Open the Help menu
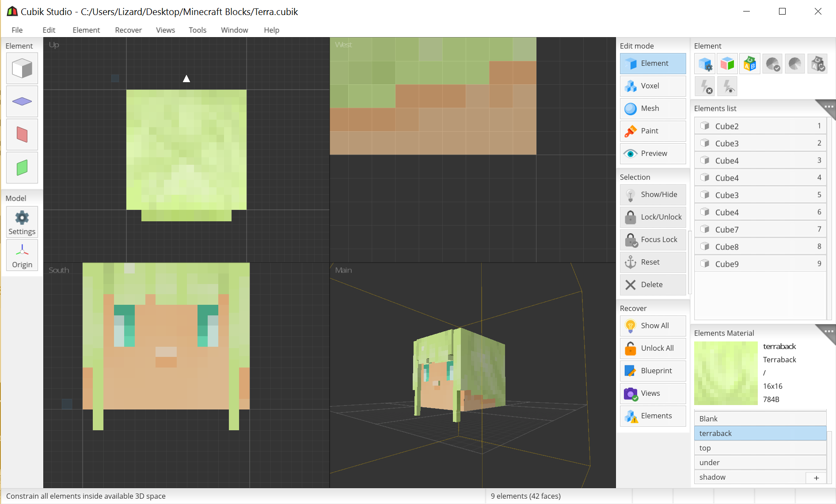The width and height of the screenshot is (836, 504). [x=271, y=30]
